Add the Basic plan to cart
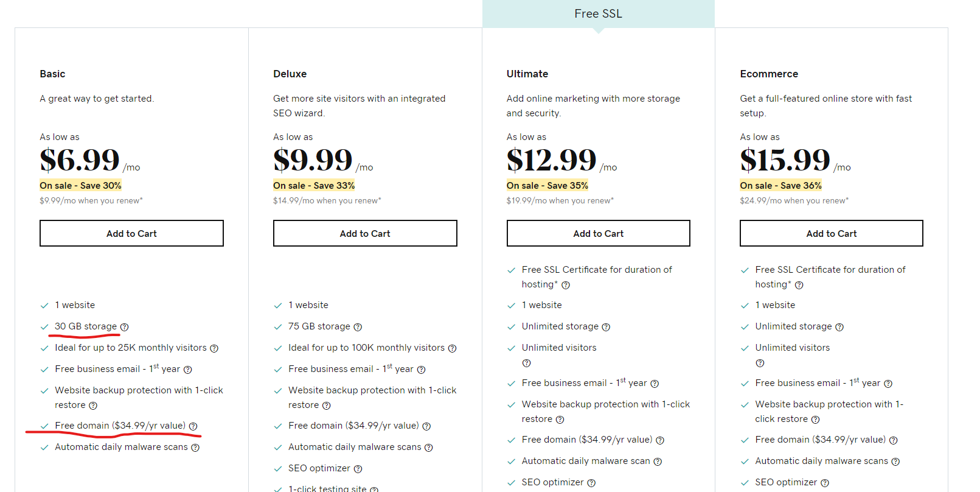 [x=131, y=233]
